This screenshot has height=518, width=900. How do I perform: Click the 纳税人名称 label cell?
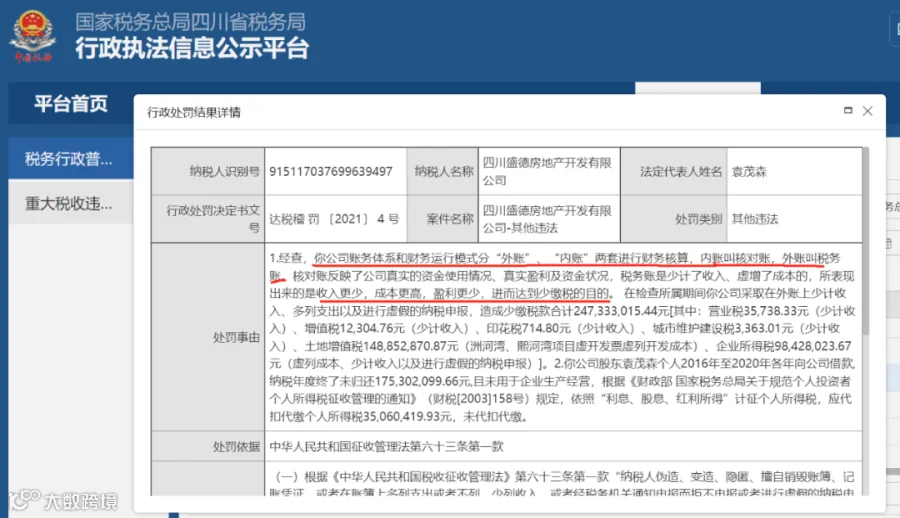(443, 171)
